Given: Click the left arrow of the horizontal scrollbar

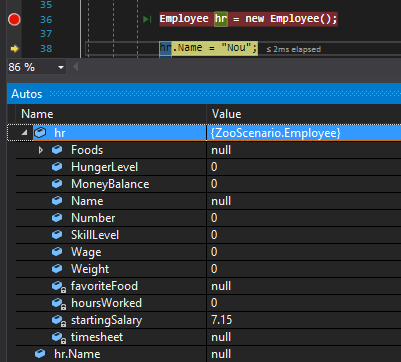Looking at the screenshot, I should tap(76, 67).
